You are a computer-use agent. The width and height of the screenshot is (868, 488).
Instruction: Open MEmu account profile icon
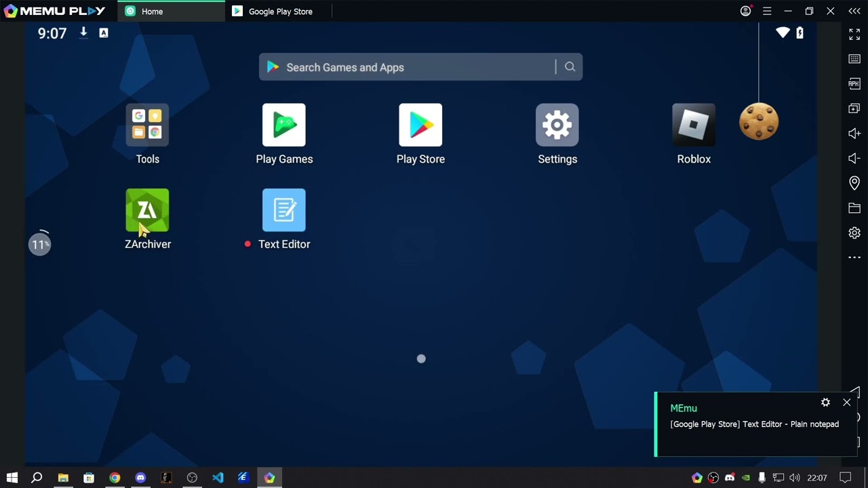[x=746, y=11]
